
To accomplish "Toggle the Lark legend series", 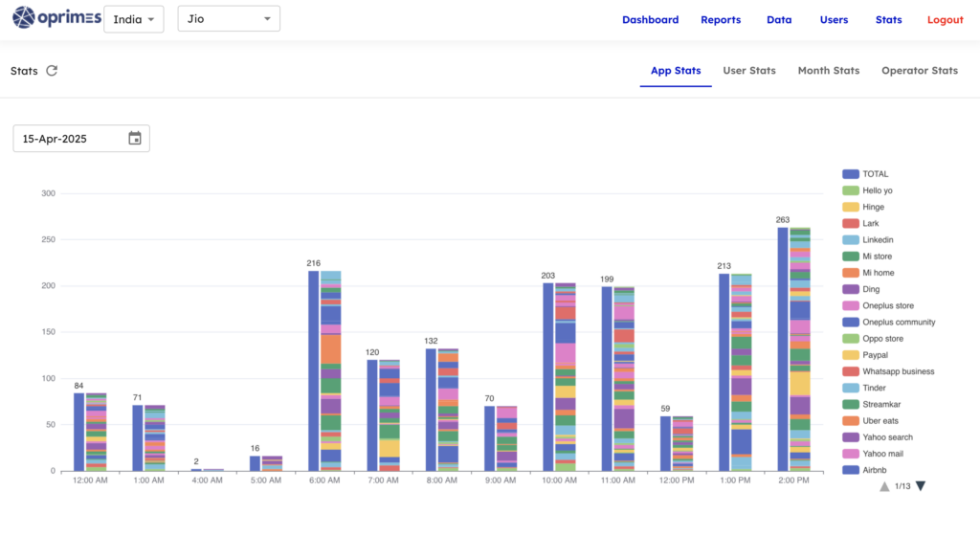I will coord(860,223).
